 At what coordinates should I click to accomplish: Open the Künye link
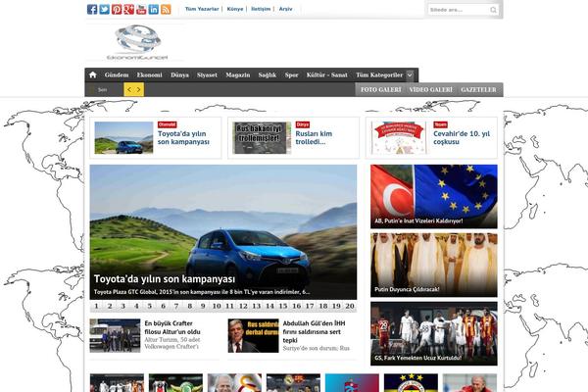(x=235, y=9)
